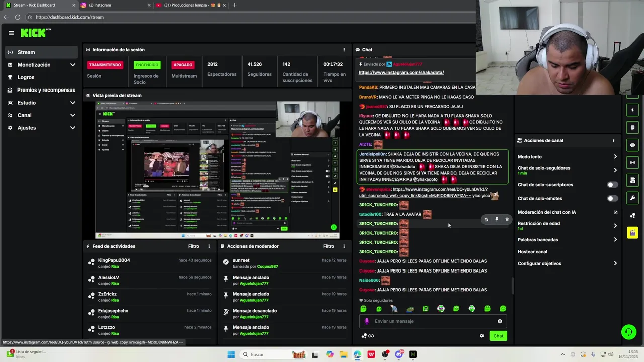Expand the Monetización sidebar menu
Screen dimensions: 644x362
42,65
